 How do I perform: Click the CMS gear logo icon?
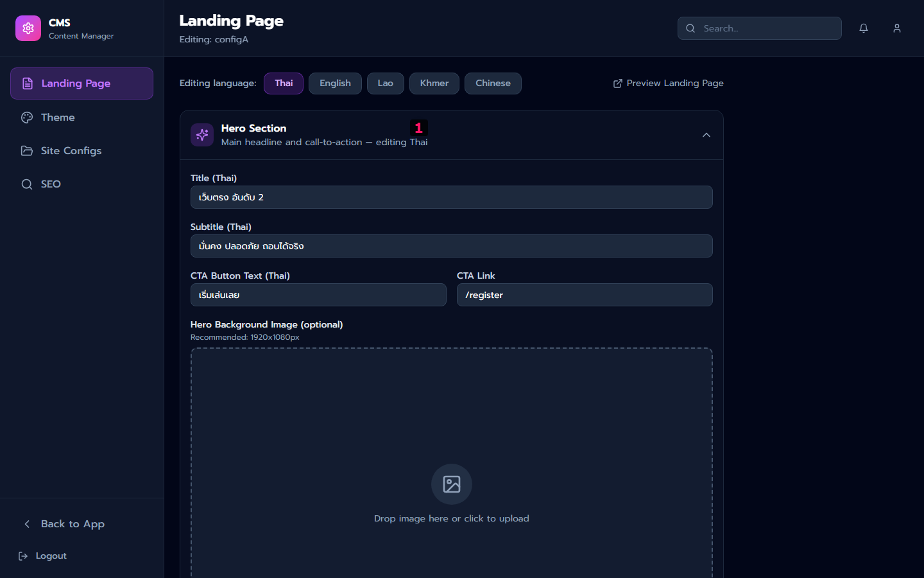[x=28, y=28]
